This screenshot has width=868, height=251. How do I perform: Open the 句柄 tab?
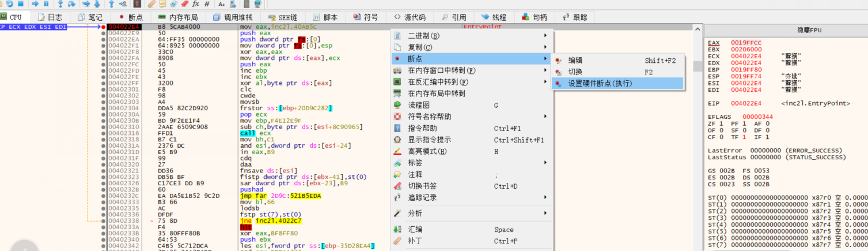[534, 17]
